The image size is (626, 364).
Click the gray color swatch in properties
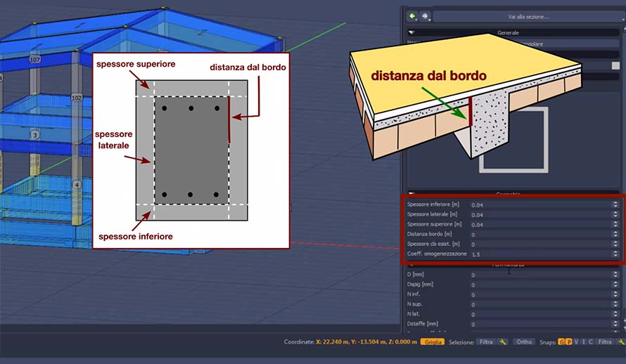615,65
